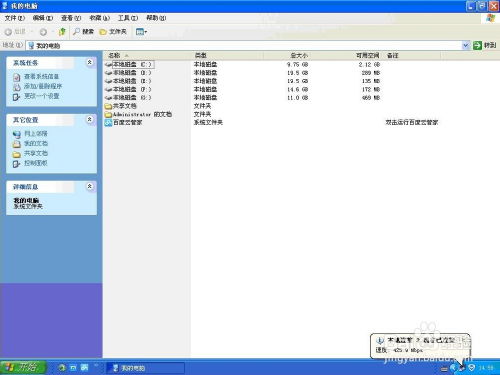Select the Shared Documents (共享文档) folder
The image size is (500, 375).
coord(121,106)
